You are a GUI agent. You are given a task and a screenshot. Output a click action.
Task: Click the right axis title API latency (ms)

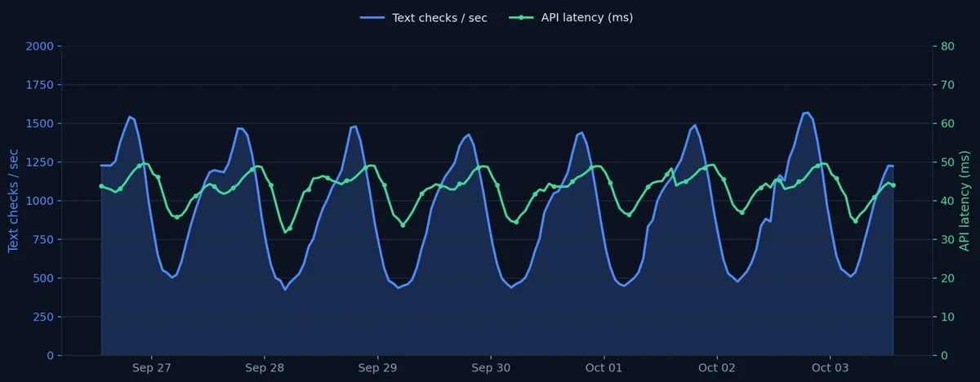964,201
